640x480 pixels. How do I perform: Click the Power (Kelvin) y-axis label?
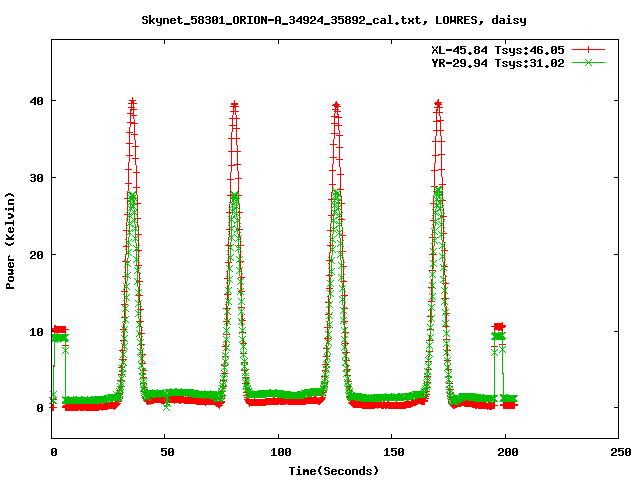pyautogui.click(x=10, y=241)
